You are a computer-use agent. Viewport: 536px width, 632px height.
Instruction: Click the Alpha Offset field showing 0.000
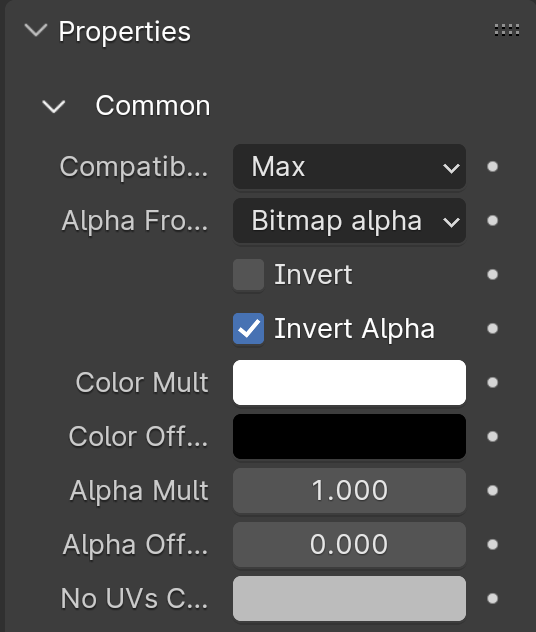coord(349,545)
